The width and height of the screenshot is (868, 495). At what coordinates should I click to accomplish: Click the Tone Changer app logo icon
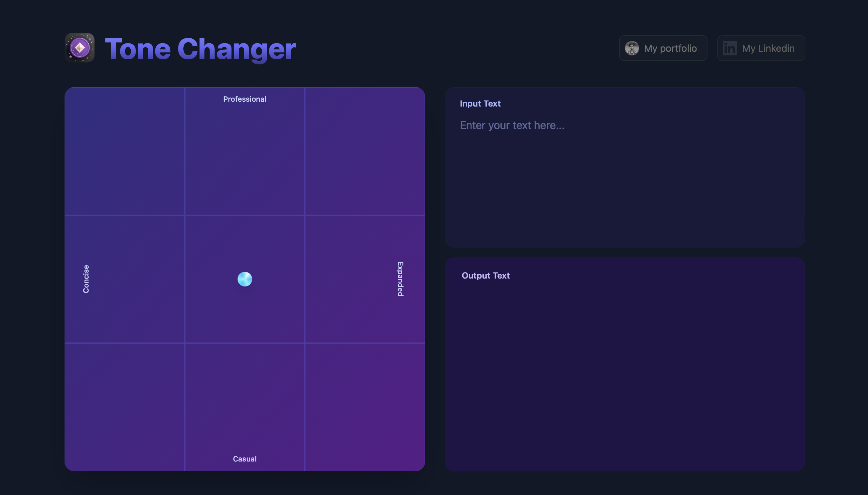pos(79,47)
